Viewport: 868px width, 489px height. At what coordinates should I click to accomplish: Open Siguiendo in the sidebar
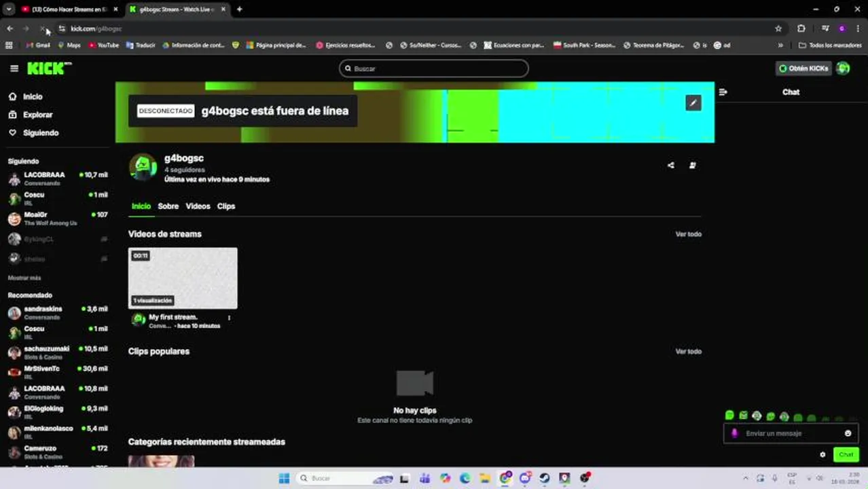(40, 133)
